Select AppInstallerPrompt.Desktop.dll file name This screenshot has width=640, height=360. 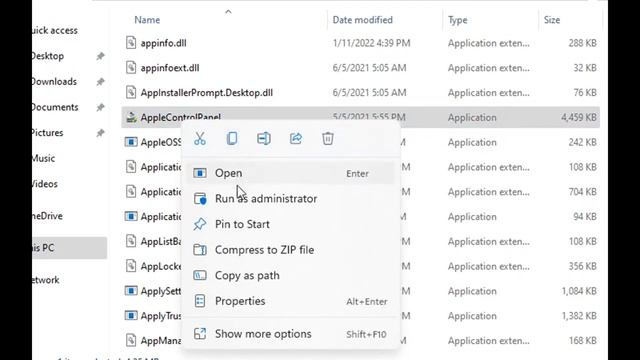point(207,93)
